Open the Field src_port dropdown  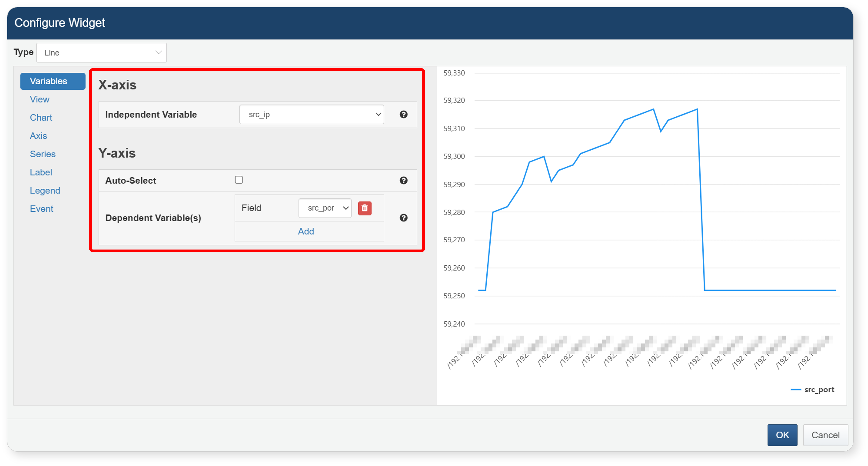(x=325, y=208)
